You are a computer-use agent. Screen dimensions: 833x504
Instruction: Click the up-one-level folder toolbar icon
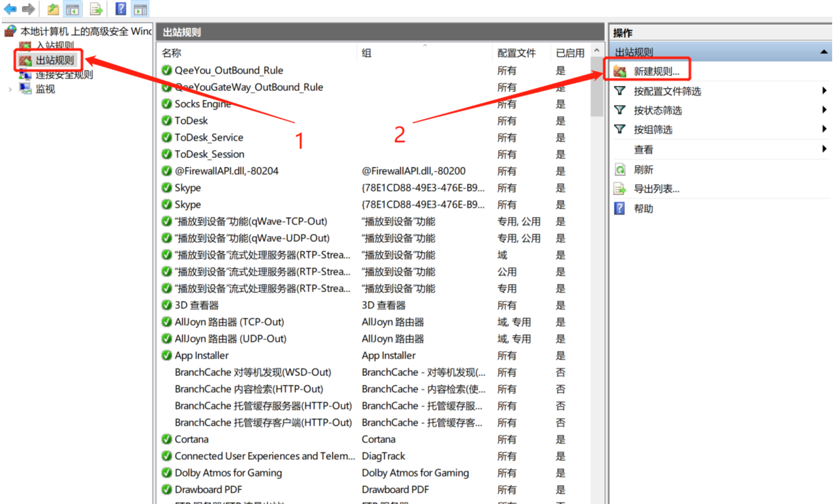53,9
